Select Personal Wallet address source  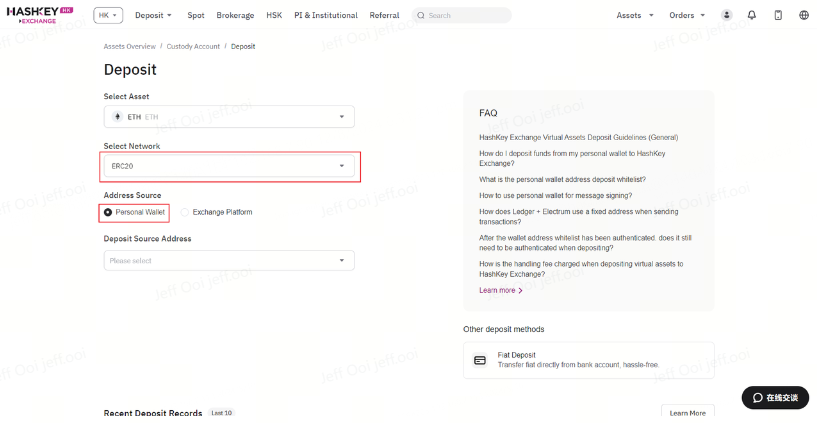(x=134, y=213)
